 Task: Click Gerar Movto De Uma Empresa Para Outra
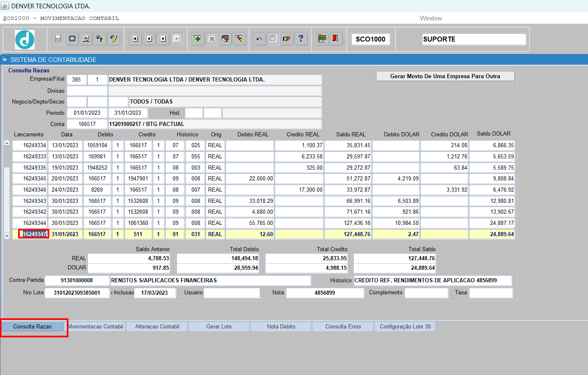(x=445, y=76)
